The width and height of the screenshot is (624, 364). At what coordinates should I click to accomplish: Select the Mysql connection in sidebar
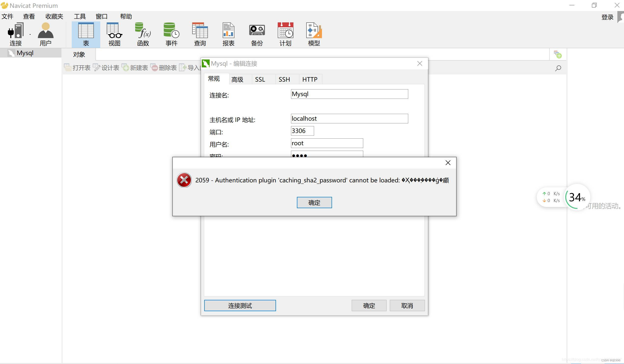(25, 53)
